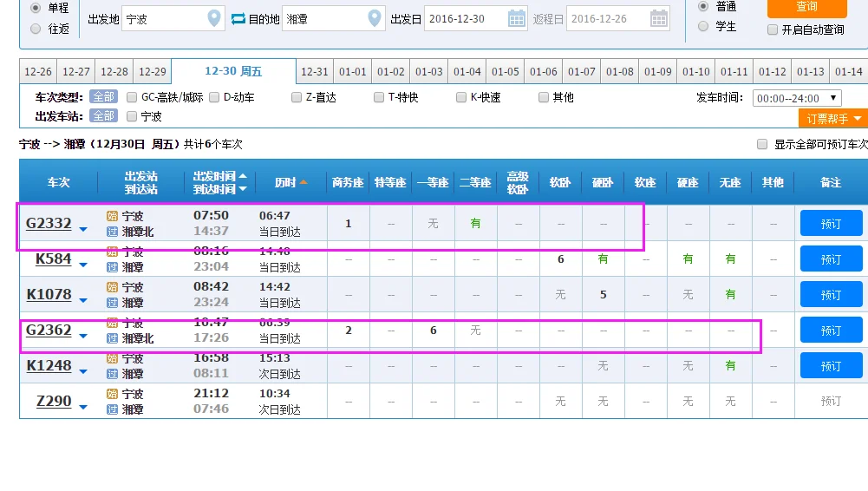Select the one-way trip radio button

[36, 8]
